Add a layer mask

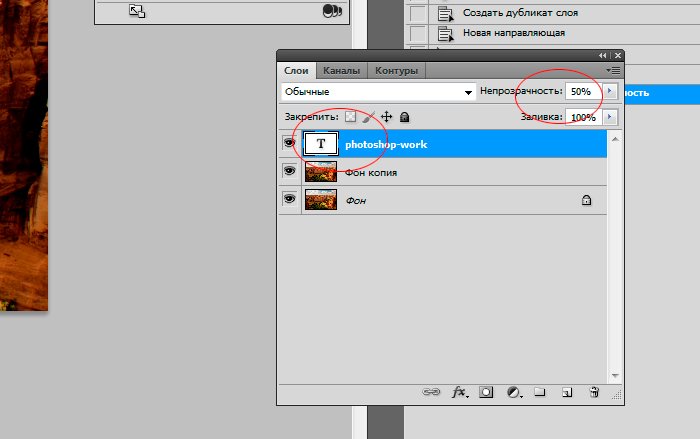[x=486, y=392]
